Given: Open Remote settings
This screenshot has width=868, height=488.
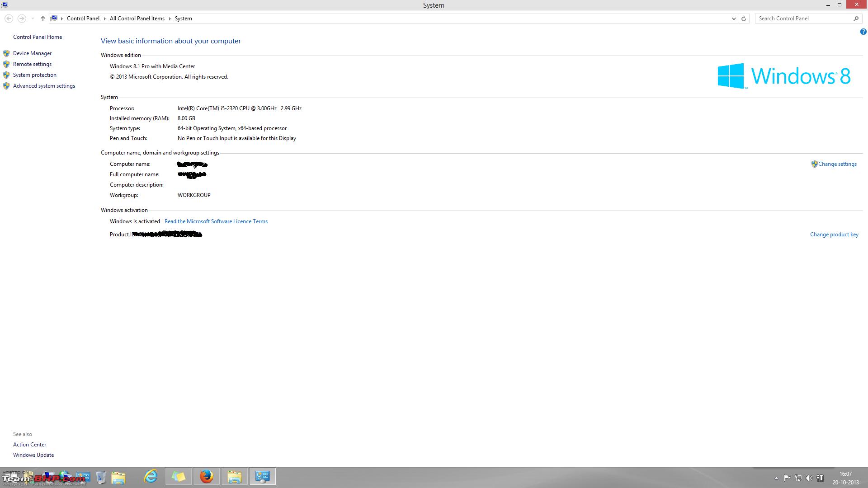Looking at the screenshot, I should (32, 64).
